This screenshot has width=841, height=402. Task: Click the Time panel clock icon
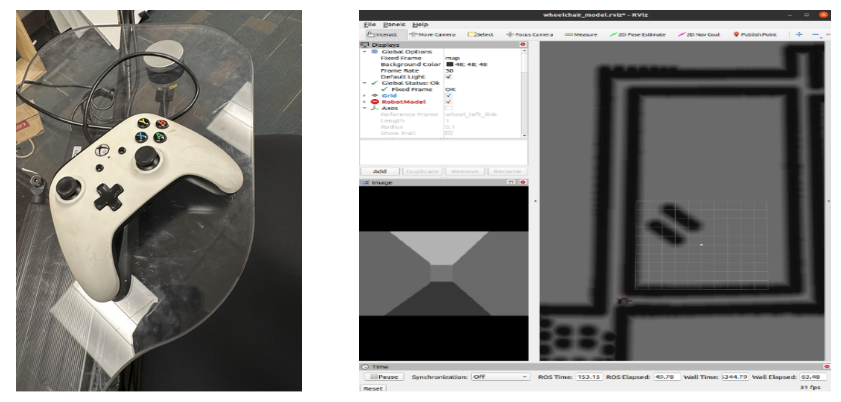pos(365,367)
